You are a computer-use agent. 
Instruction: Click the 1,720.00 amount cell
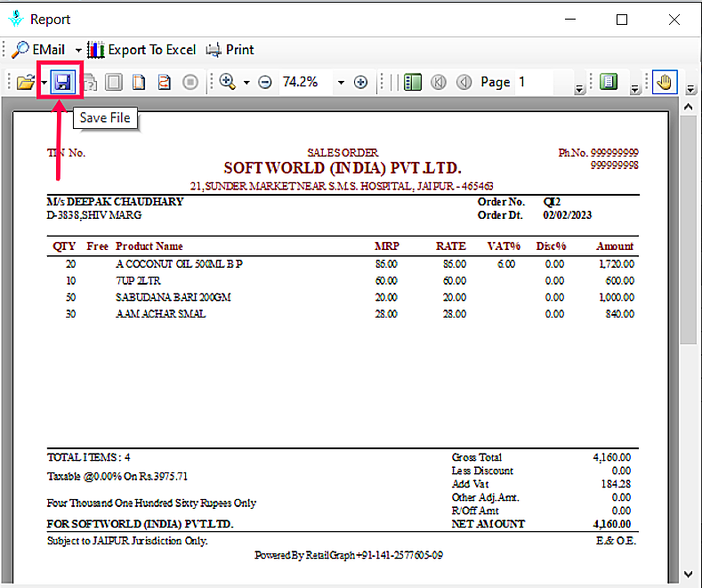pyautogui.click(x=617, y=264)
